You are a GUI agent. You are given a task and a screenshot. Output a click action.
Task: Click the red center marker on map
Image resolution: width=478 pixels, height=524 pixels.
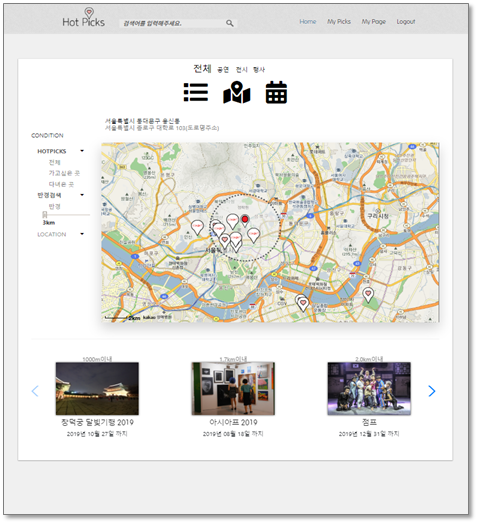pos(245,220)
